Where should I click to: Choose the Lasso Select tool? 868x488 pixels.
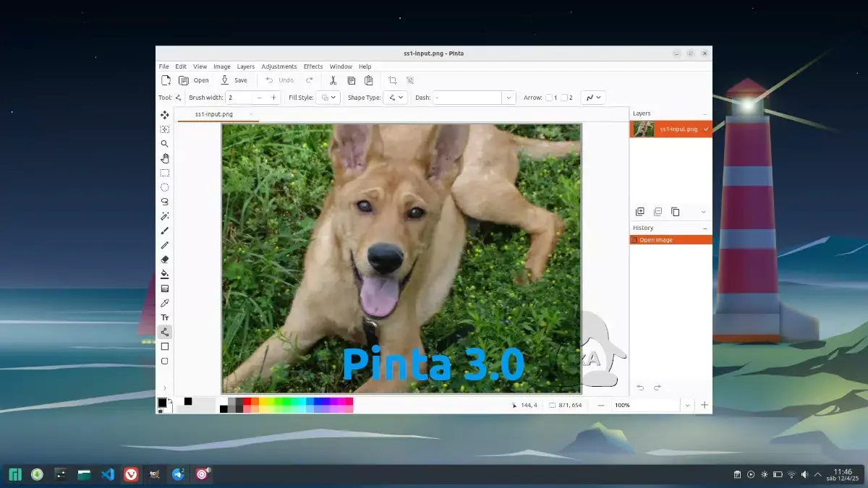[x=165, y=202]
